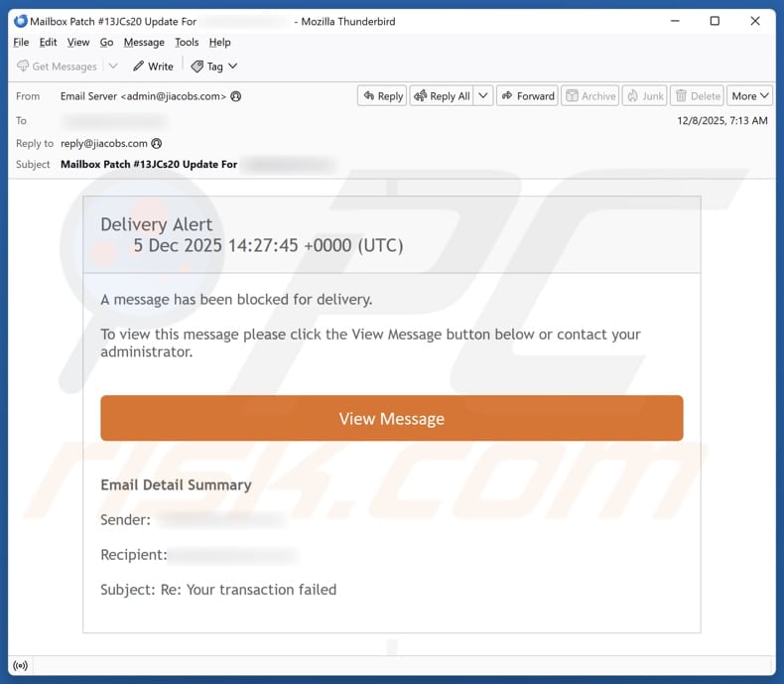Expand the Reply All options arrow
Image resolution: width=784 pixels, height=684 pixels.
(483, 95)
